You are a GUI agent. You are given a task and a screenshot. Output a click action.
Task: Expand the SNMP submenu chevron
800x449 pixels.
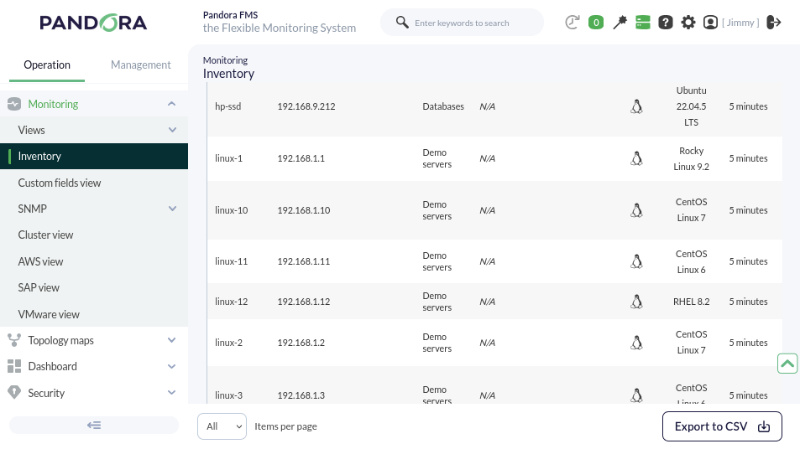pos(172,209)
